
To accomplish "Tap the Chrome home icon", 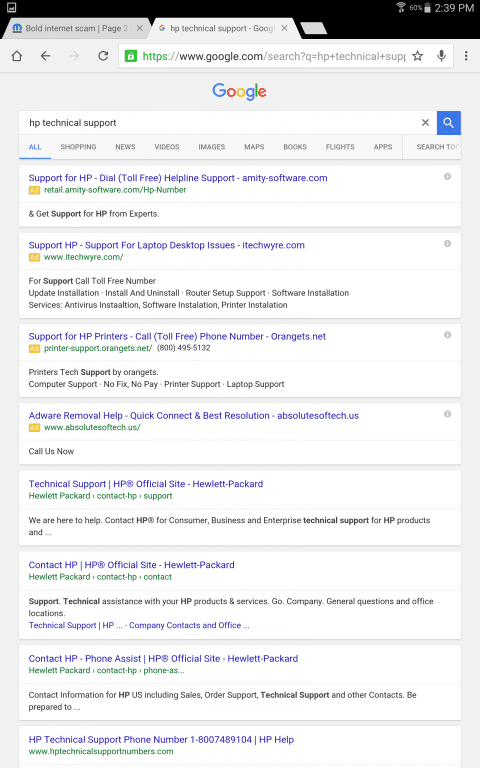I will 17,56.
